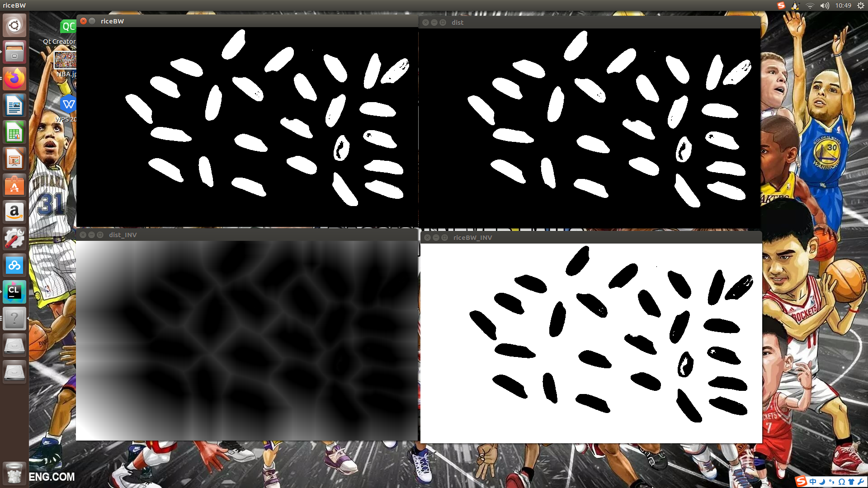
Task: Open Wi-Fi network indicator menu
Action: tap(810, 5)
